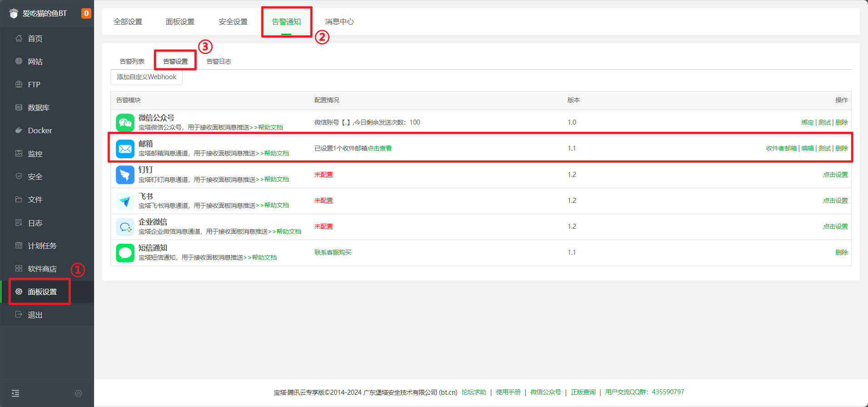Click 测试 for WeChat official account
The height and width of the screenshot is (407, 868).
click(x=824, y=122)
